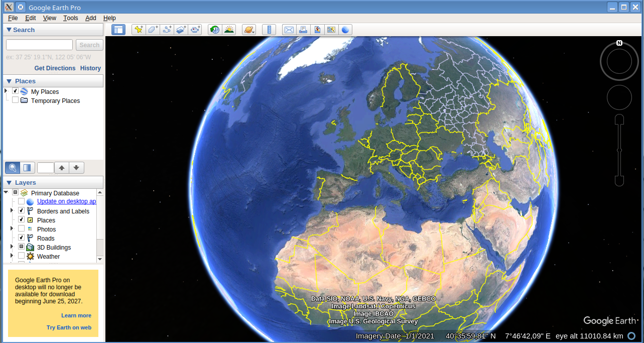Click the Look joystick compass ring
644x343 pixels.
[x=619, y=61]
